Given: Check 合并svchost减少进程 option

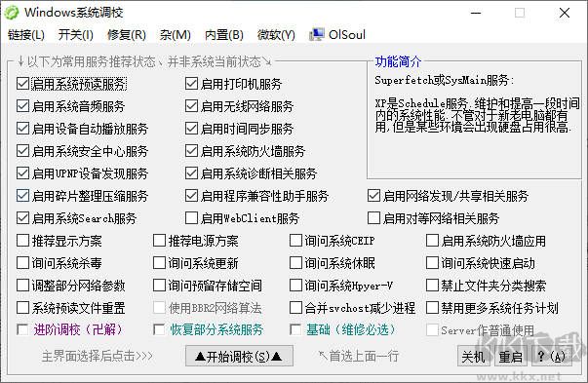Looking at the screenshot, I should pos(295,308).
